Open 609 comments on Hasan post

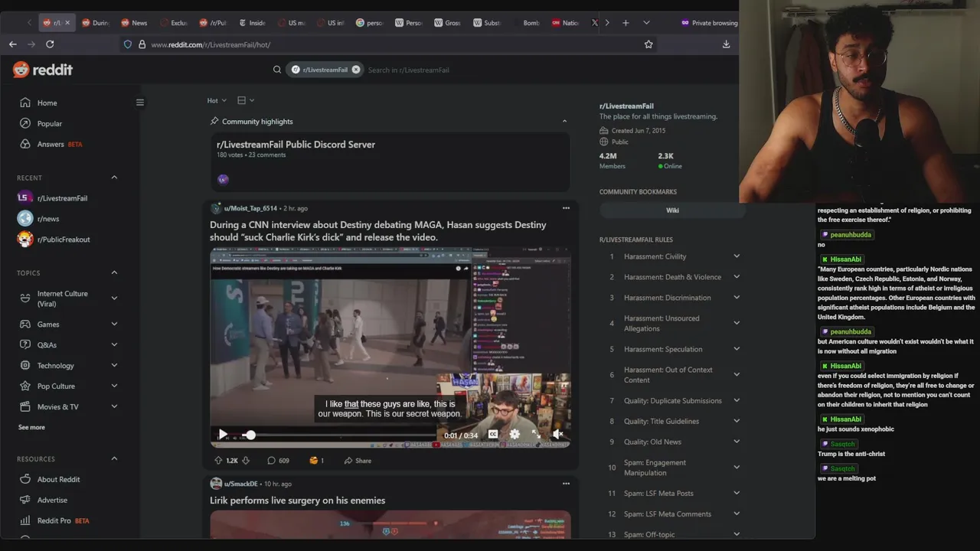[278, 461]
